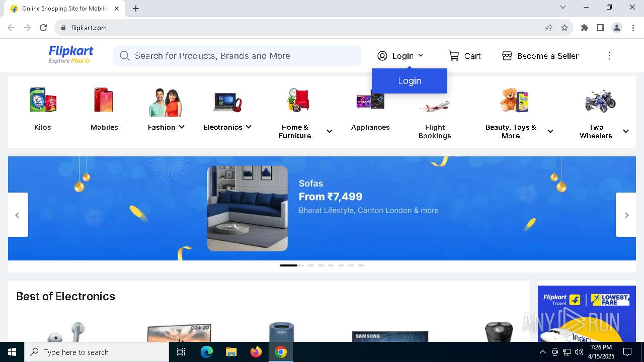The height and width of the screenshot is (362, 644).
Task: Click the Fashion category image
Action: pos(166,102)
